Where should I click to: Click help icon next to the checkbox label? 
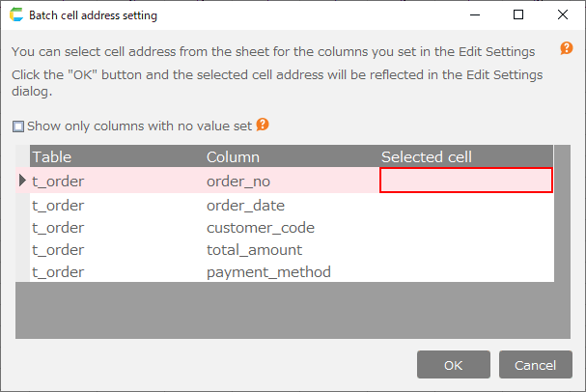click(262, 125)
